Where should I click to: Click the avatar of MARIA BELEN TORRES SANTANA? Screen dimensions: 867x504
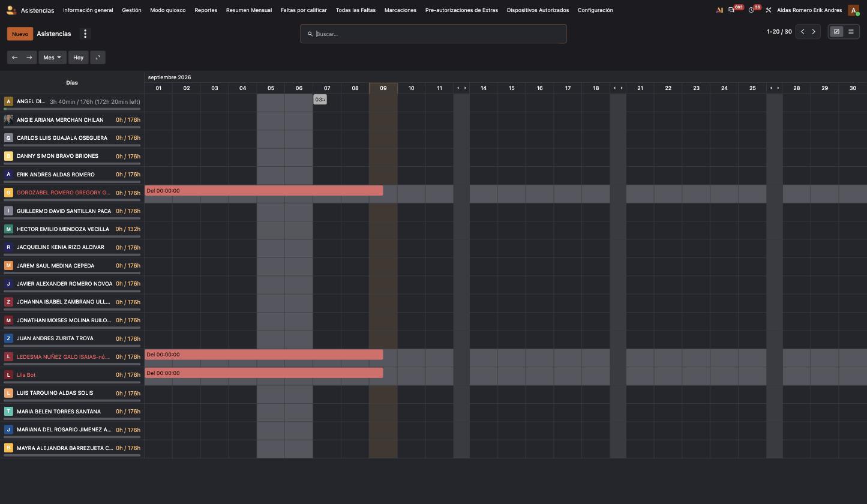tap(8, 412)
